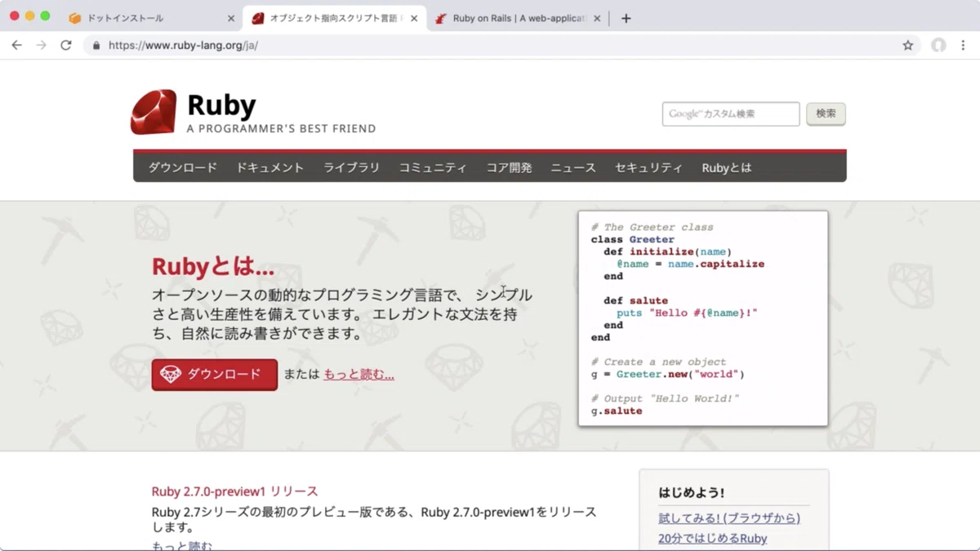Click the Google カスタム検索 input field
The image size is (980, 551).
pyautogui.click(x=731, y=114)
